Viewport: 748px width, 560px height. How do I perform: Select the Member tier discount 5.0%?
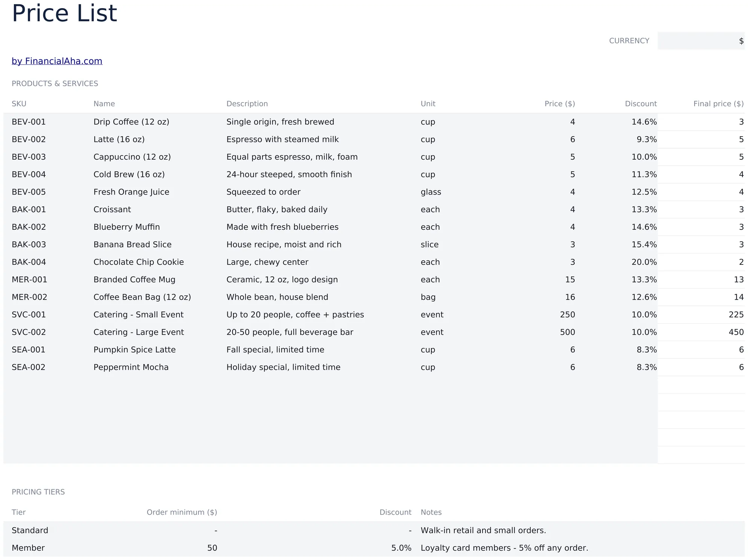click(x=401, y=548)
